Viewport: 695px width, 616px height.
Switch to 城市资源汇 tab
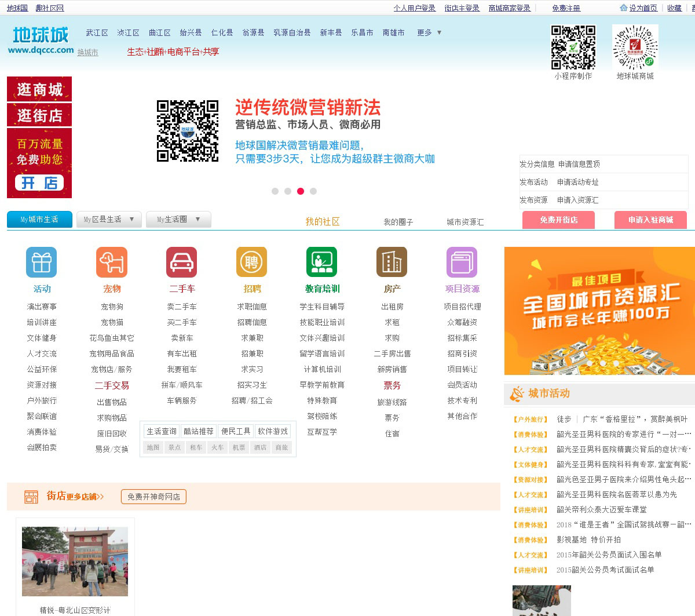465,222
